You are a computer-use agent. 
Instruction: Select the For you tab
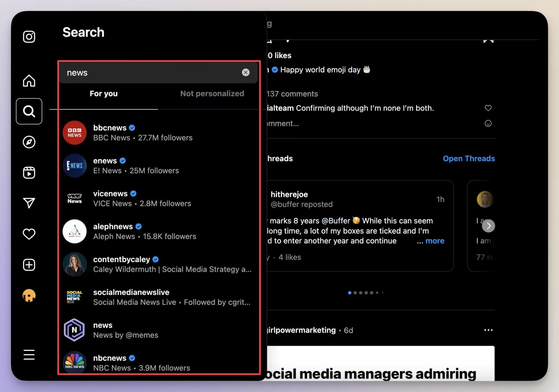click(x=103, y=93)
